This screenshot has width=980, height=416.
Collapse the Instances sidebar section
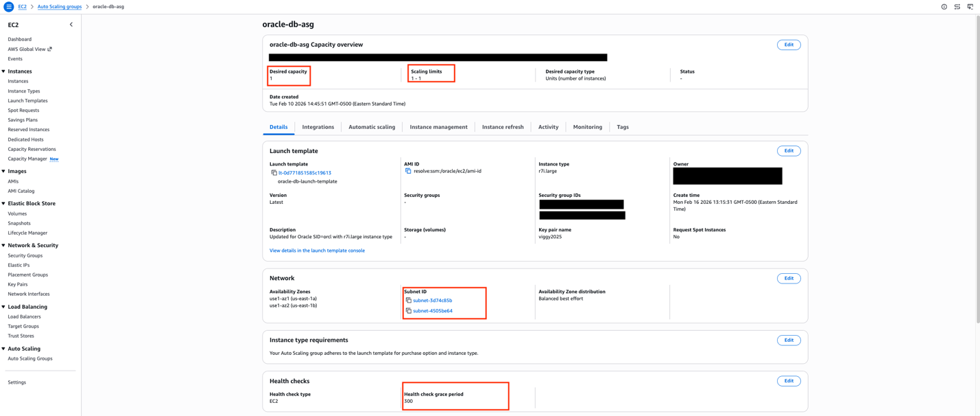pyautogui.click(x=3, y=71)
